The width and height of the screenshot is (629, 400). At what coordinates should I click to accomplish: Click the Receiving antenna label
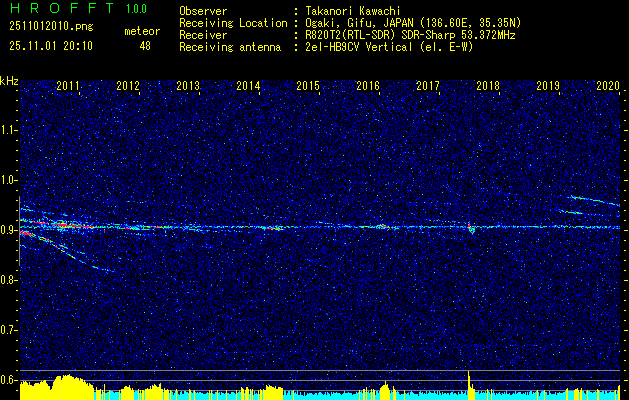(x=230, y=47)
